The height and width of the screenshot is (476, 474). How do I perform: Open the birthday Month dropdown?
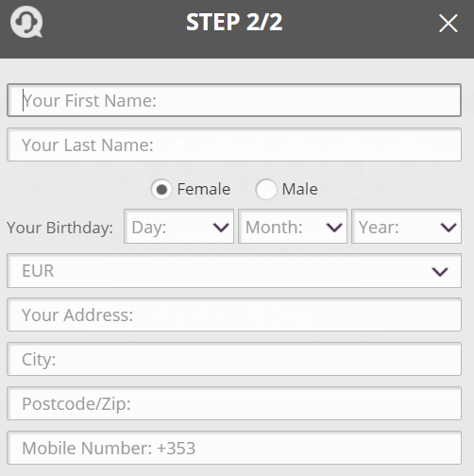click(293, 227)
